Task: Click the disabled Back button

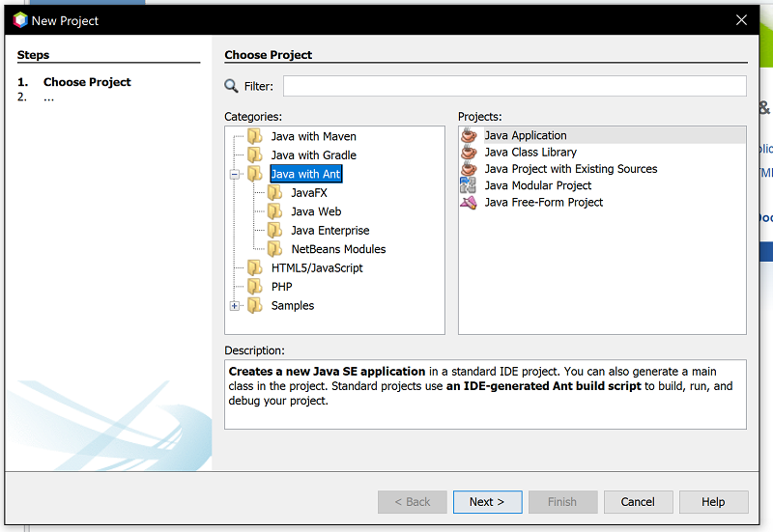Action: tap(413, 501)
